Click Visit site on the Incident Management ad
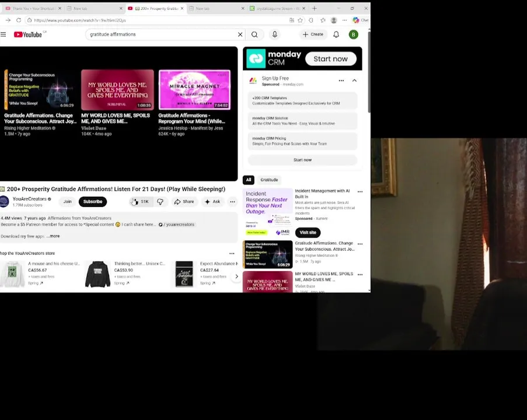The width and height of the screenshot is (527, 420). tap(308, 233)
